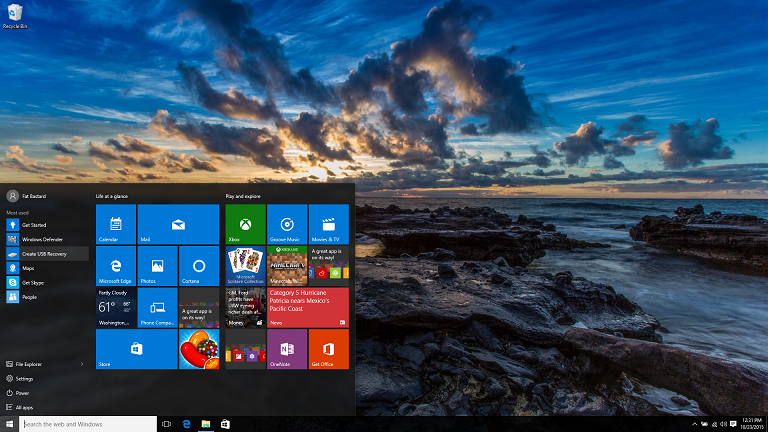This screenshot has height=432, width=768.
Task: Show the All apps list
Action: pos(24,407)
